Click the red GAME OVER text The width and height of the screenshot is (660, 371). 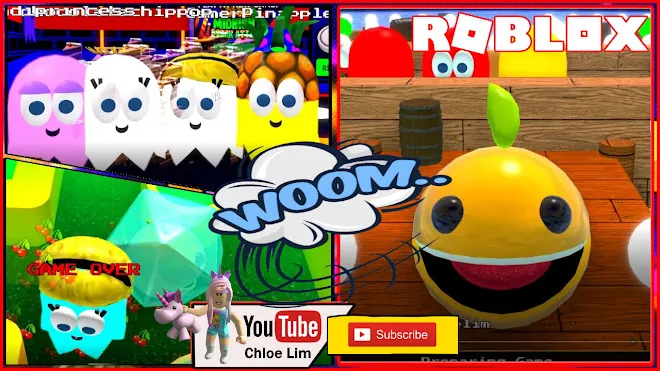tap(83, 269)
